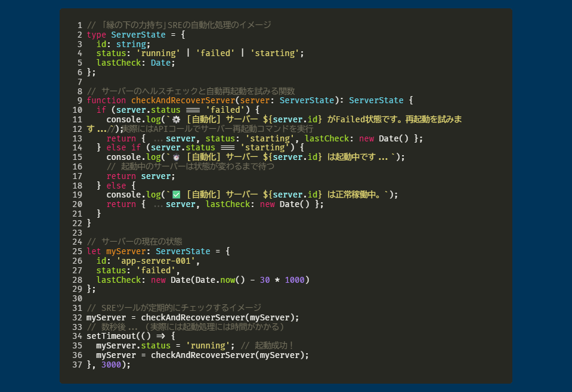Screen dimensions: 572x392
Task: Click the gear emoji in the Failed log message
Action: (x=176, y=119)
